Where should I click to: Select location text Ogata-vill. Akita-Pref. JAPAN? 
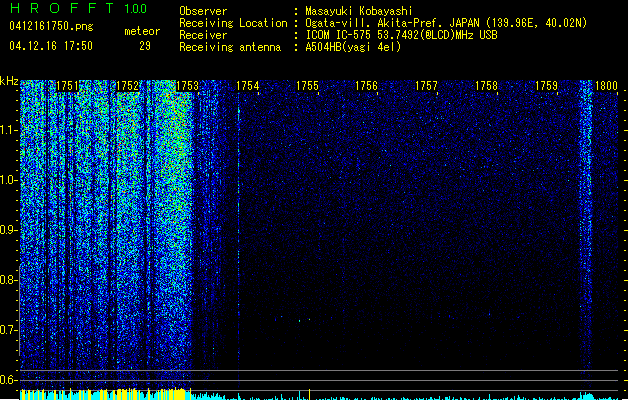click(392, 23)
